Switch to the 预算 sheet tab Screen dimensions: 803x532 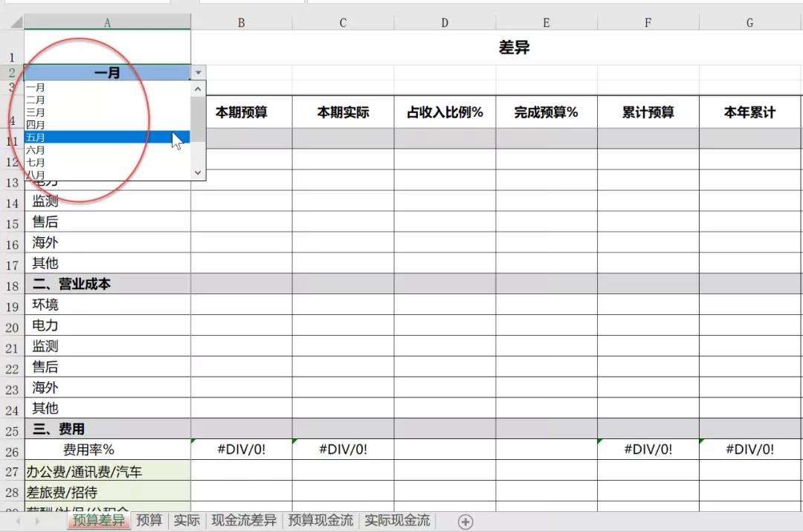[149, 520]
